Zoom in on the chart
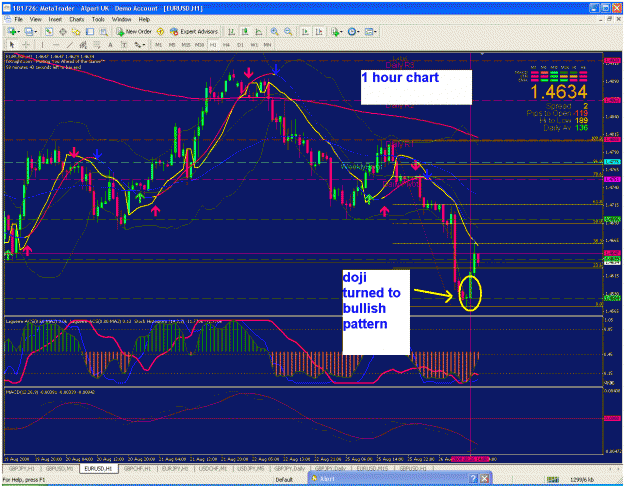 pos(274,31)
